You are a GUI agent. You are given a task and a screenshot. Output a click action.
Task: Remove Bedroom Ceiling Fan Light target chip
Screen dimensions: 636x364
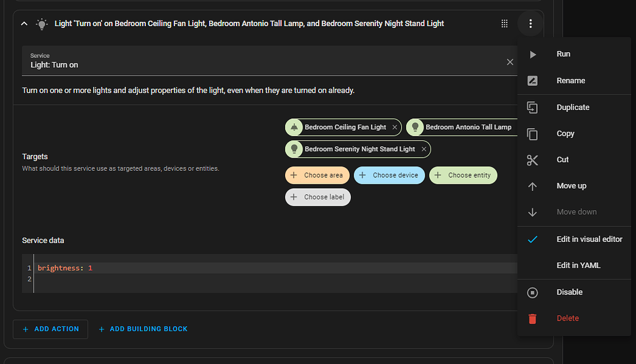pos(395,127)
